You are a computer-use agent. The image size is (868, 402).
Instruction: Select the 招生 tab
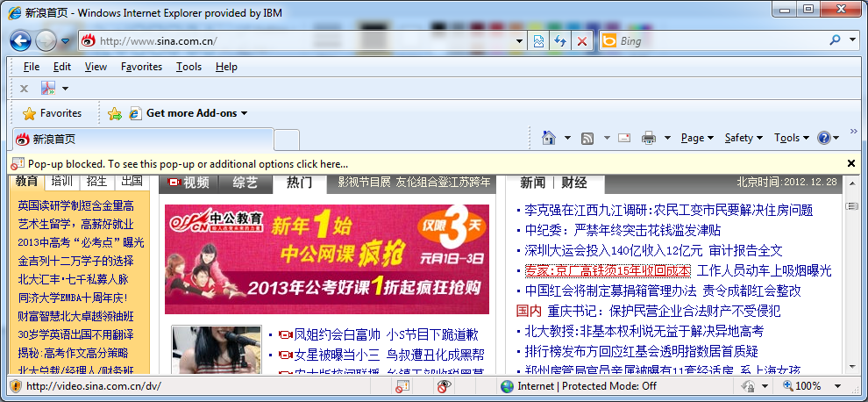point(96,181)
